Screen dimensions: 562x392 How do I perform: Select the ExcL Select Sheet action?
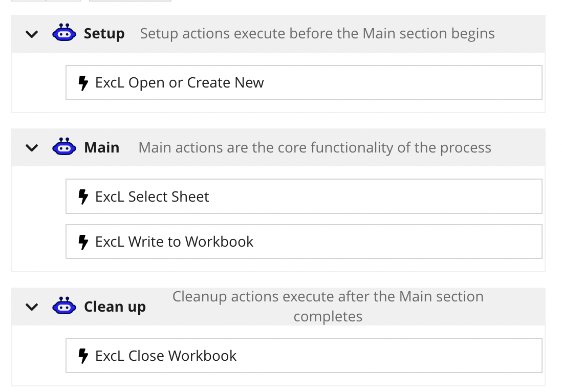pos(304,197)
